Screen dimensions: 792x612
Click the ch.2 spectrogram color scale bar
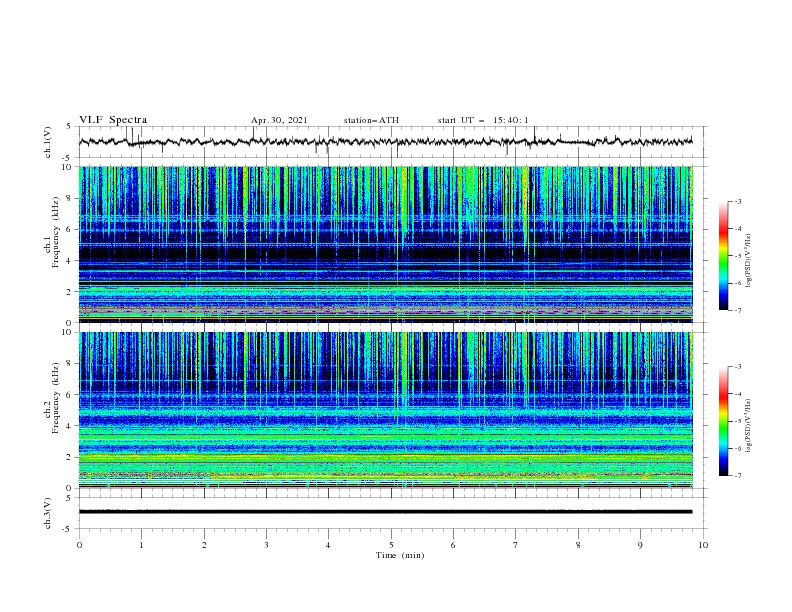click(723, 421)
